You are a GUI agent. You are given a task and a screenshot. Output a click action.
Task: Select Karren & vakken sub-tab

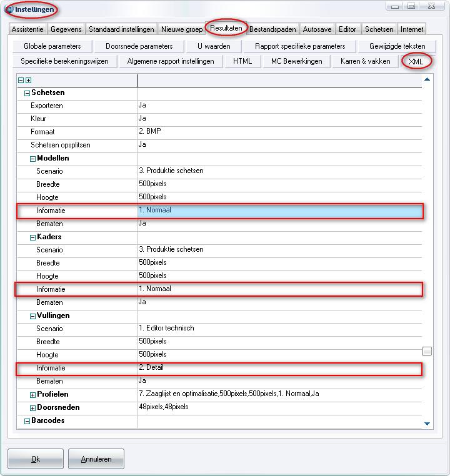[365, 61]
